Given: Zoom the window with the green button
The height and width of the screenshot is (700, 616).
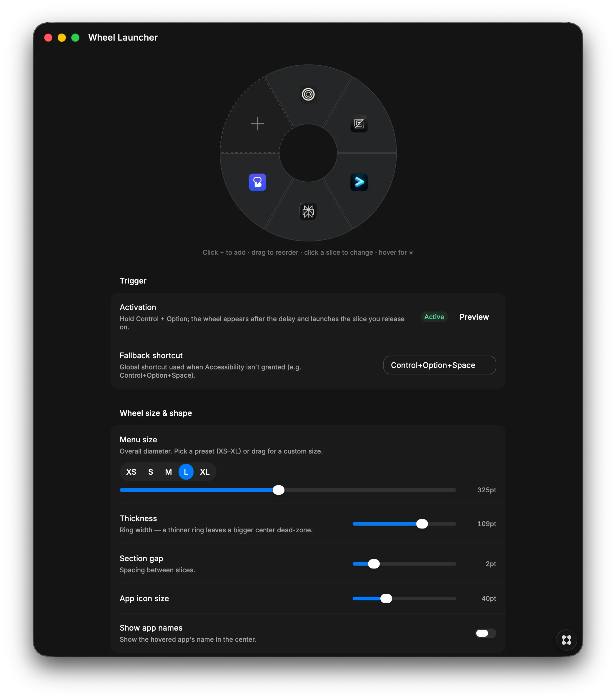Looking at the screenshot, I should pyautogui.click(x=75, y=38).
